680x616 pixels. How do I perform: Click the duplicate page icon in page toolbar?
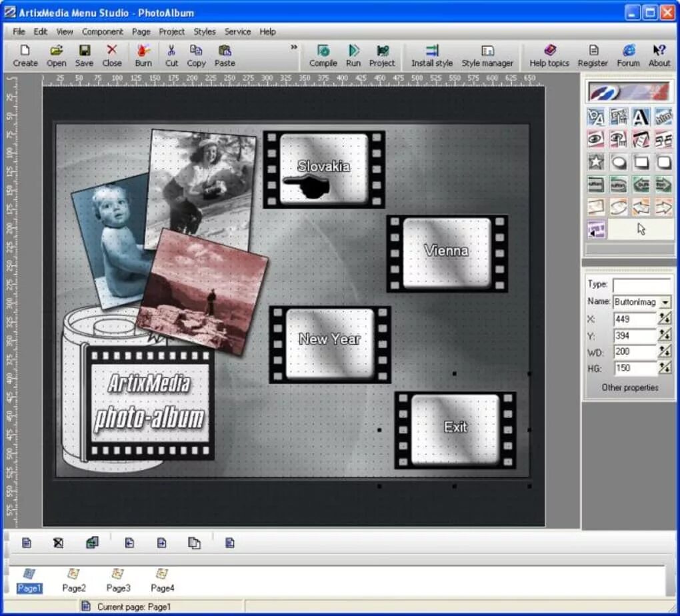pos(194,543)
